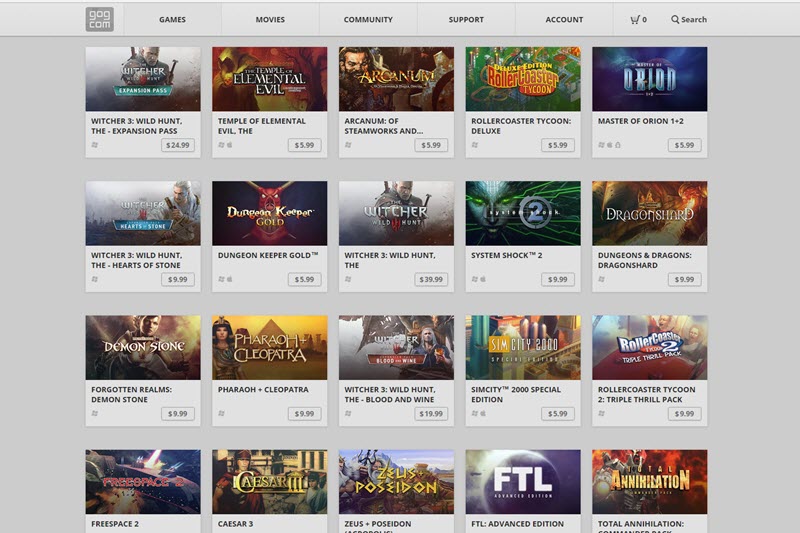Open the Dragonshard cover image
This screenshot has width=800, height=533.
649,213
